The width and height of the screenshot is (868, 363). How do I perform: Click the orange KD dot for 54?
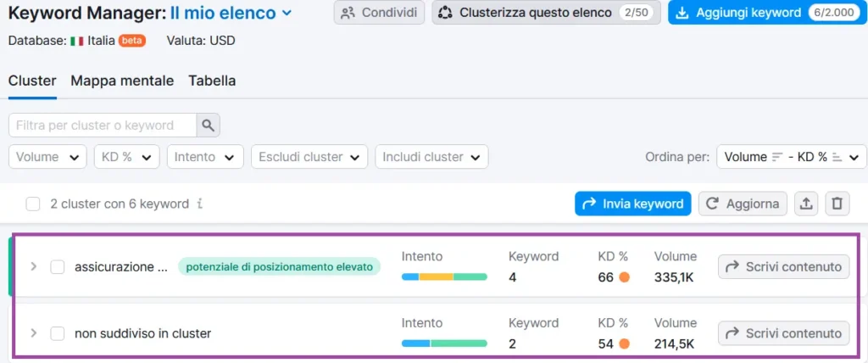pyautogui.click(x=624, y=343)
